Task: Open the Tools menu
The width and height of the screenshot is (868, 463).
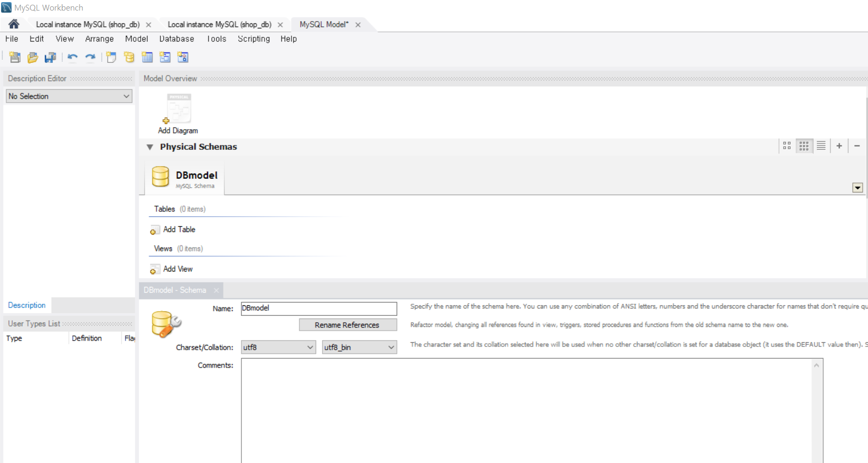Action: point(217,39)
